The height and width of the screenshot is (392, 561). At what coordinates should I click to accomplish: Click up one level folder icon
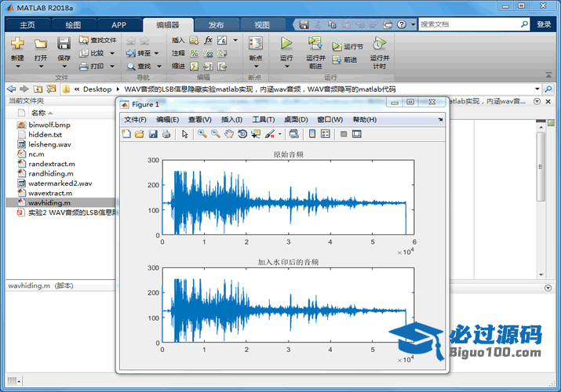pos(38,89)
